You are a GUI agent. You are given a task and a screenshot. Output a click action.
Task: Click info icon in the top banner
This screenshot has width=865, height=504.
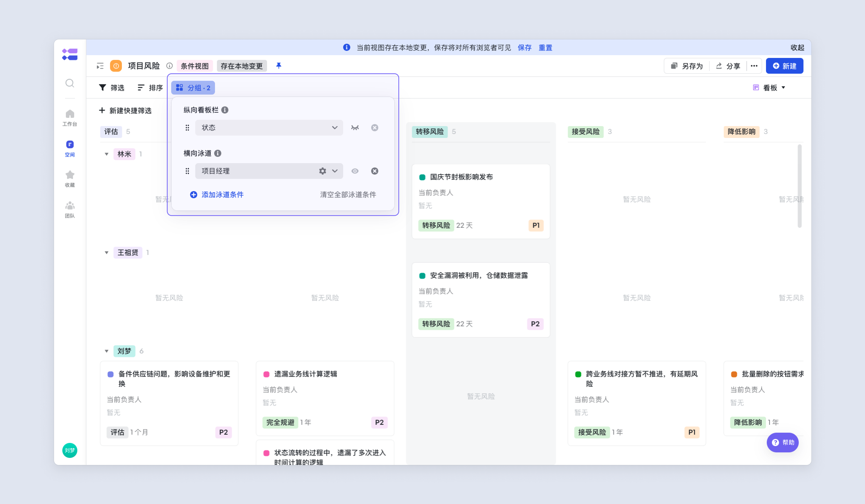(347, 47)
